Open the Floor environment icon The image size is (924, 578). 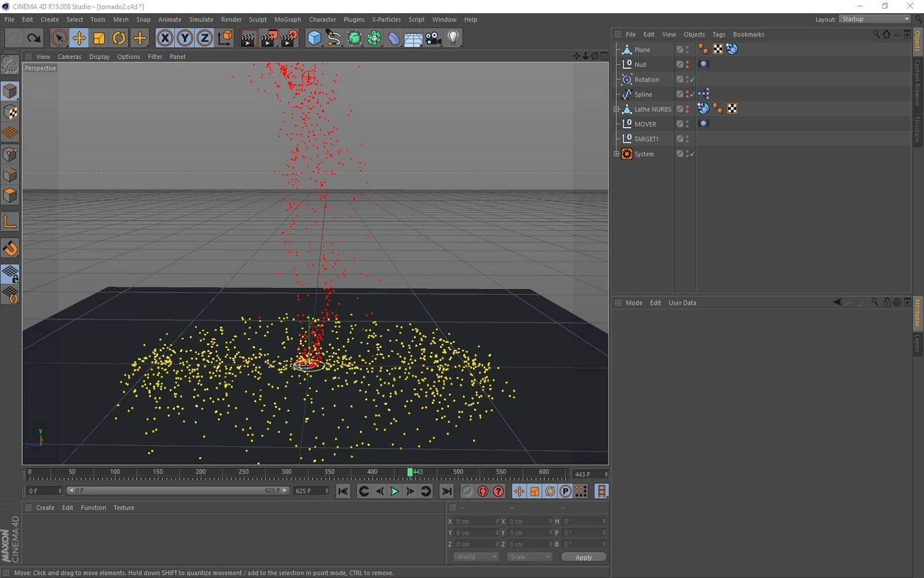click(413, 38)
